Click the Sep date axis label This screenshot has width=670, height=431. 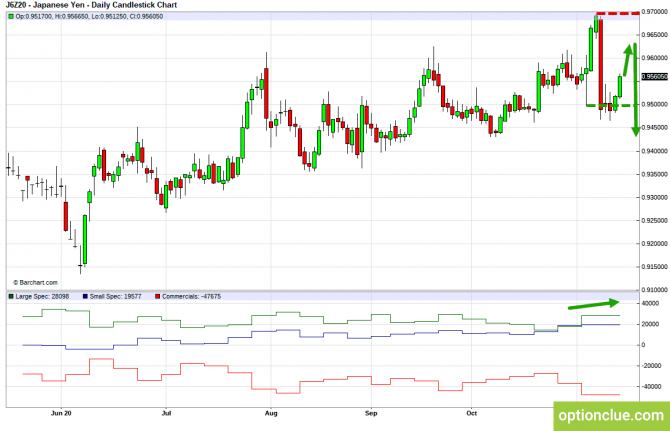click(371, 413)
